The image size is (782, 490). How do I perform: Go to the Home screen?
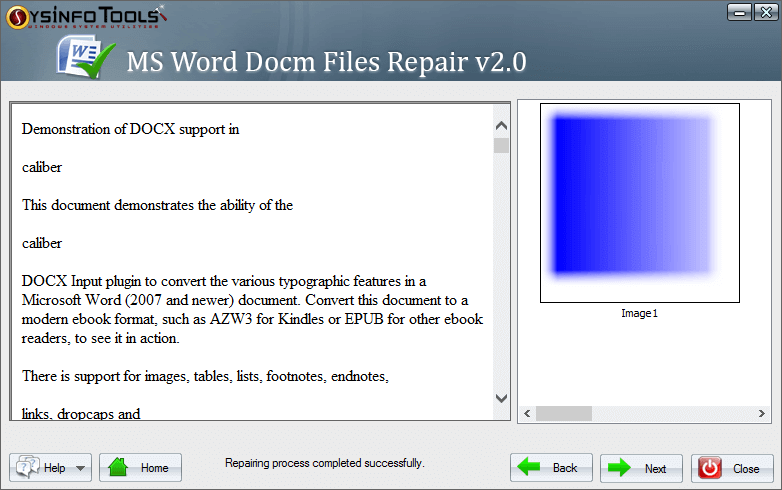click(140, 468)
